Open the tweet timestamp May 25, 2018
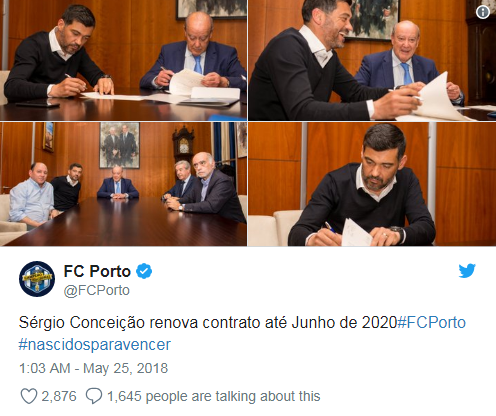The height and width of the screenshot is (416, 496). click(94, 368)
